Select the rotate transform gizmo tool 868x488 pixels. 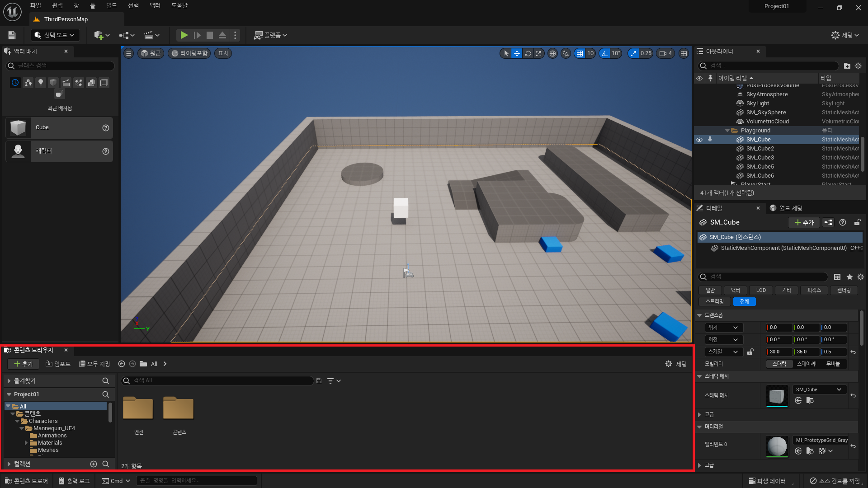[528, 53]
